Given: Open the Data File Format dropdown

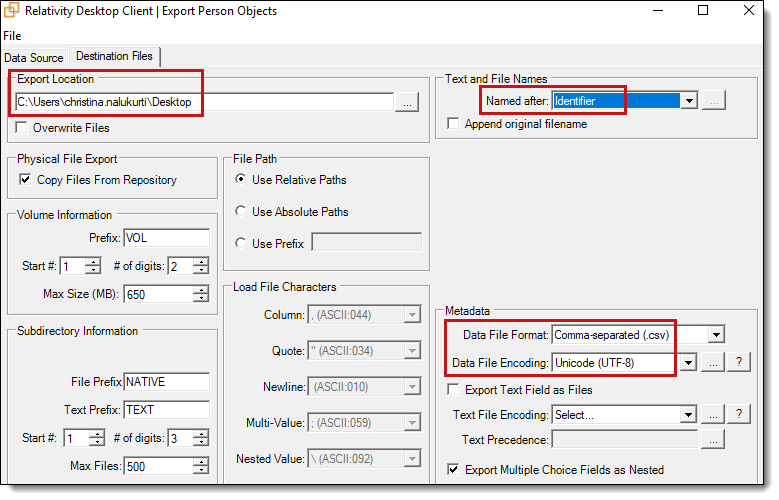Looking at the screenshot, I should point(715,335).
